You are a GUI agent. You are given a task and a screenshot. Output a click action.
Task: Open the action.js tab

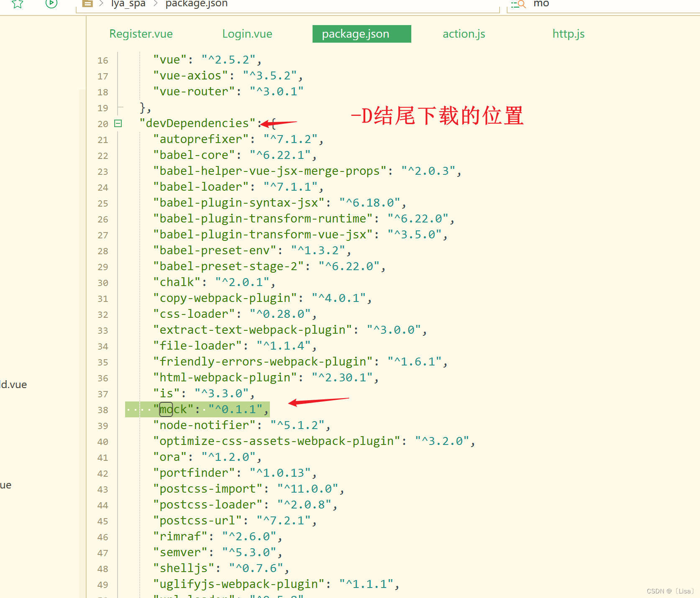click(463, 33)
